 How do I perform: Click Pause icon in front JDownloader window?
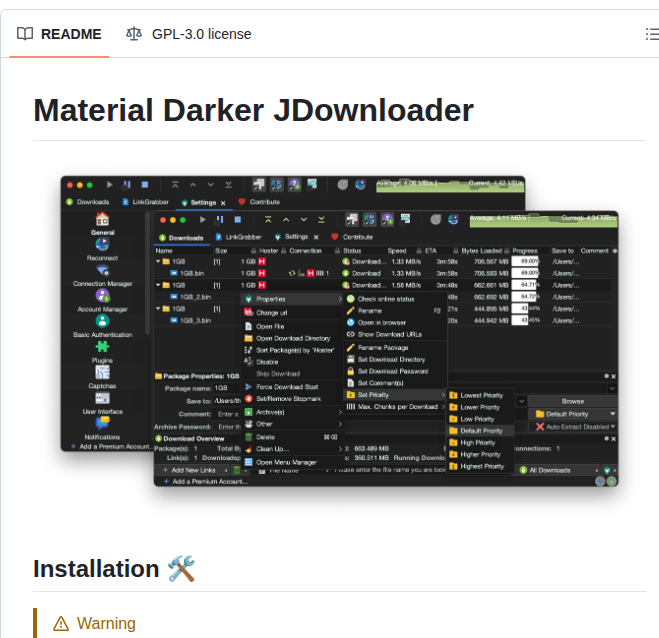click(220, 219)
